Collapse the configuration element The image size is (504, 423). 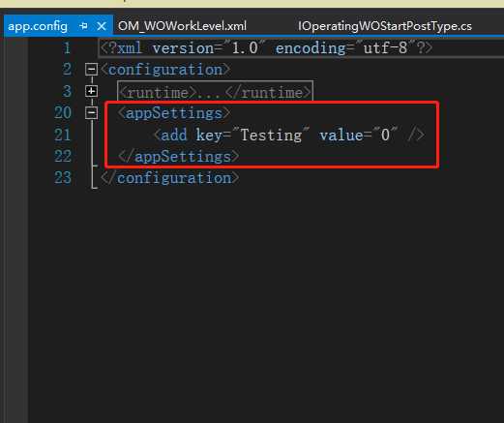pos(92,69)
